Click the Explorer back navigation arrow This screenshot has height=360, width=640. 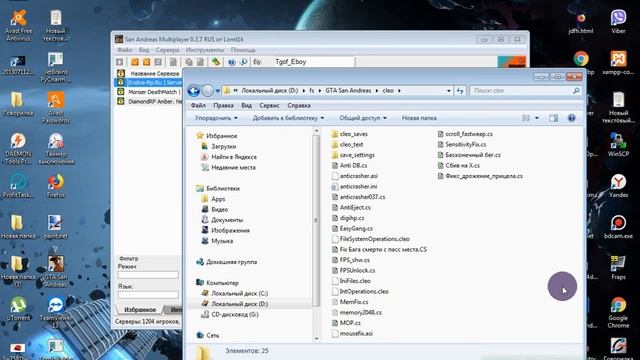point(193,91)
